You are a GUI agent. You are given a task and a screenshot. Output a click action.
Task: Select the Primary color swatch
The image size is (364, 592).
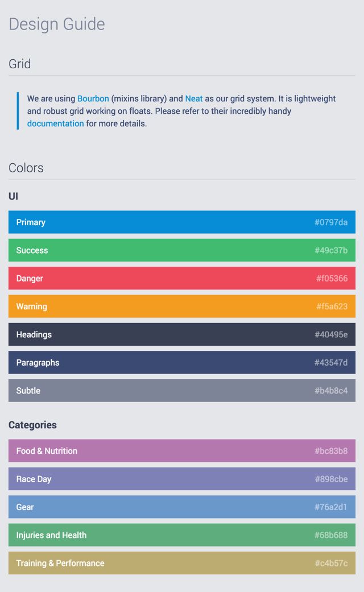tap(182, 222)
